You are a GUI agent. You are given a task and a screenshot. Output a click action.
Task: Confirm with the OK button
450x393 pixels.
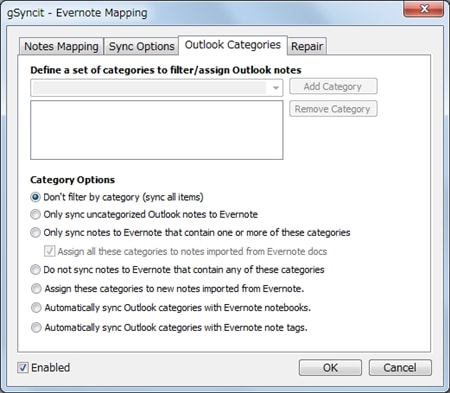[x=330, y=368]
